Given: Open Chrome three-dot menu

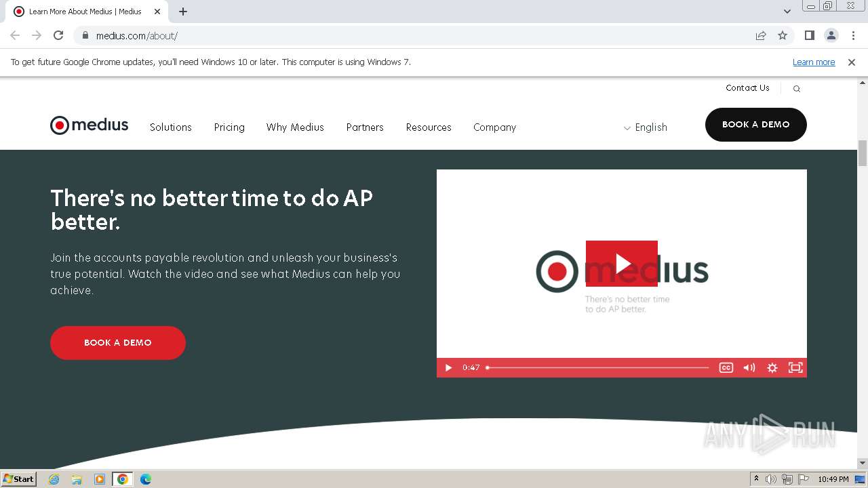Looking at the screenshot, I should [853, 35].
